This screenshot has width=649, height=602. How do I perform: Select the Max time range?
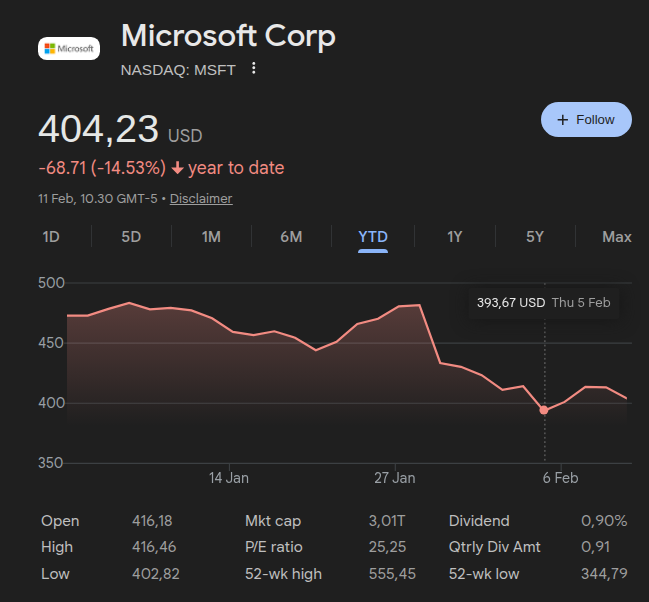[617, 237]
